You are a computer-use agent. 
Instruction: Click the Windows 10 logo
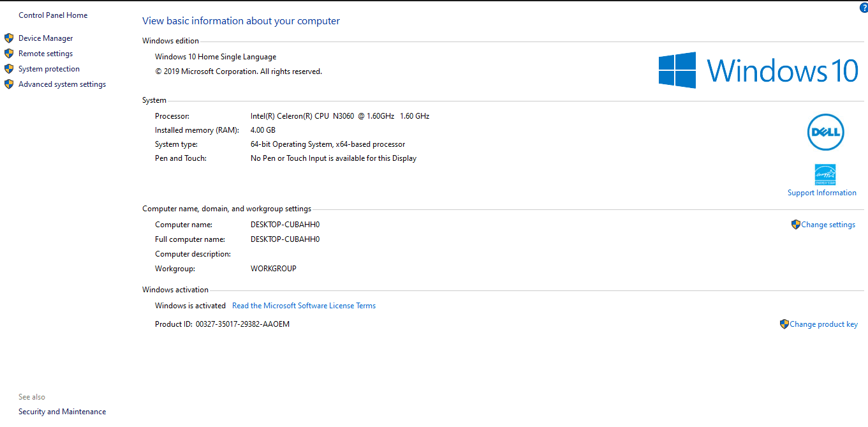(758, 70)
